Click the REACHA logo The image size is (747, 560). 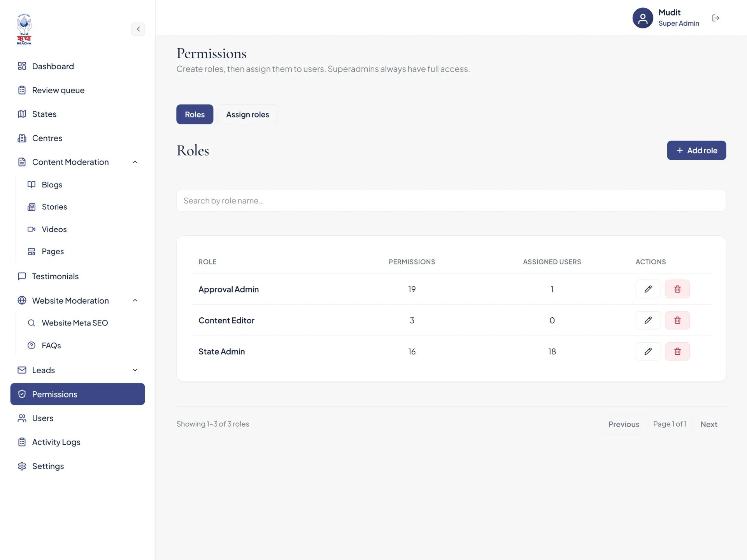tap(24, 29)
